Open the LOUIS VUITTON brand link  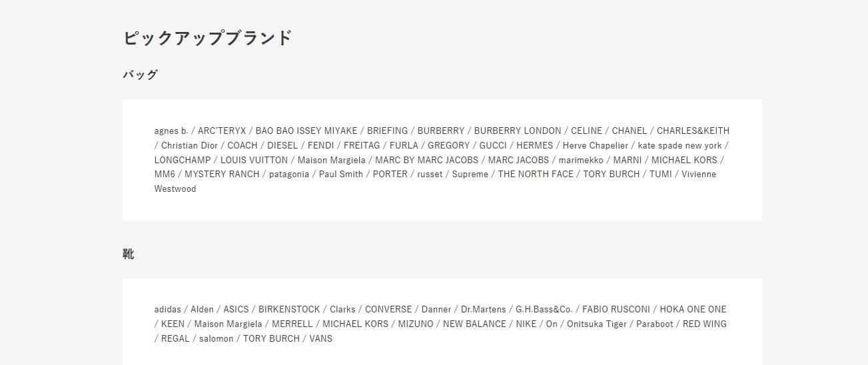click(x=254, y=161)
